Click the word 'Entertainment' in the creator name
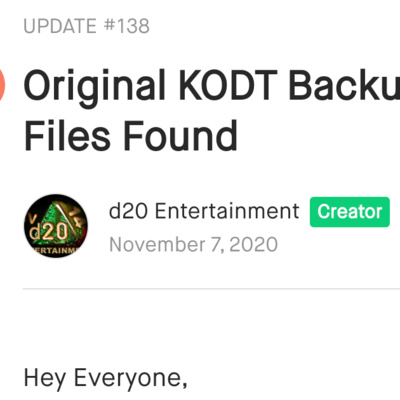This screenshot has height=400, width=400. [x=227, y=211]
